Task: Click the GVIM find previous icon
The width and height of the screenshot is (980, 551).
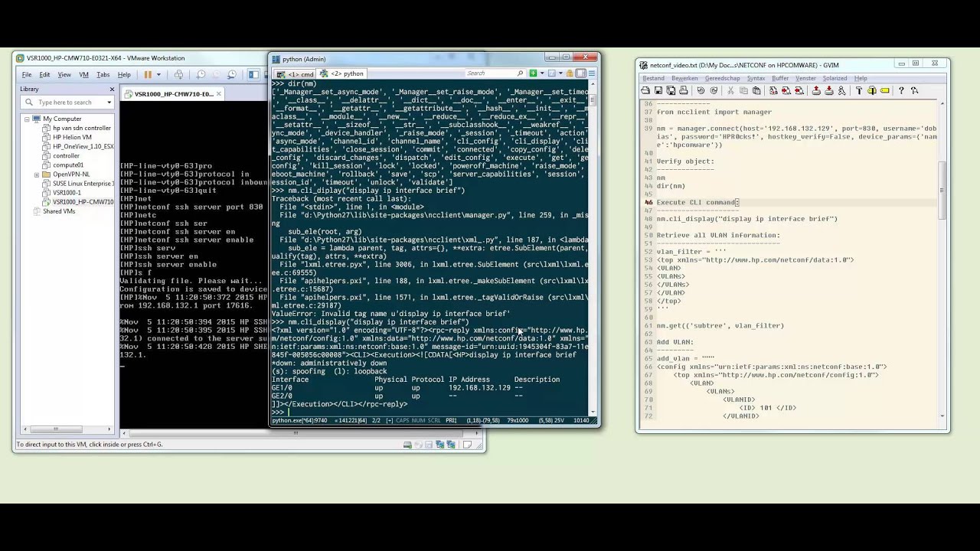Action: (x=799, y=90)
